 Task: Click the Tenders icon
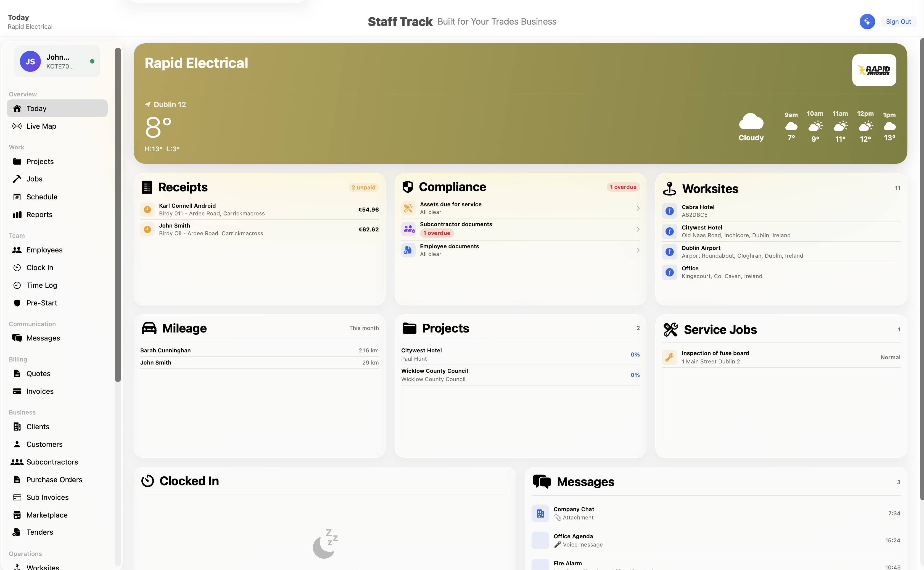(x=17, y=532)
